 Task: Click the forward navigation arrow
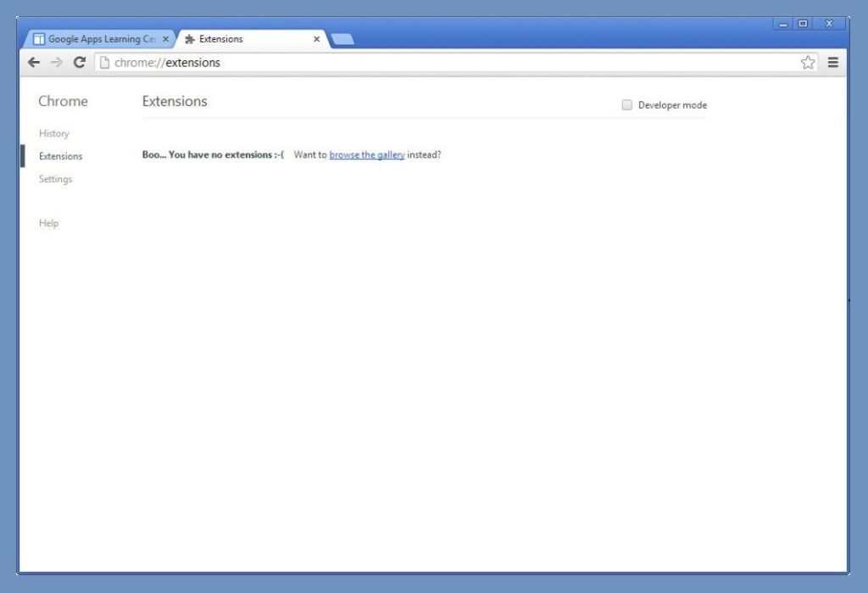(57, 62)
